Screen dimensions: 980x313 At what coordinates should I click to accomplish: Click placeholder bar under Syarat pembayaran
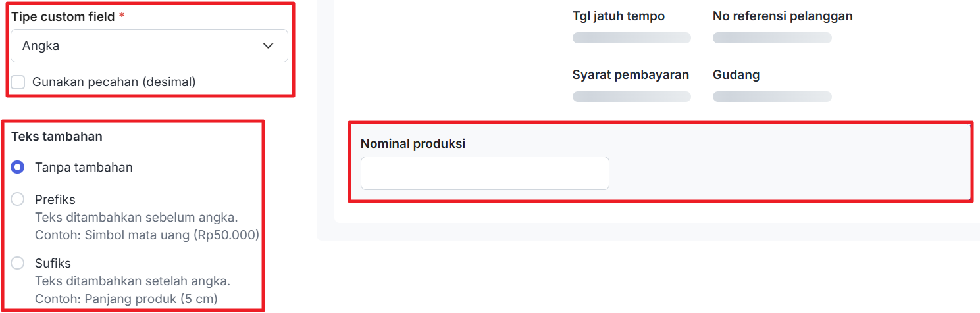tap(631, 97)
